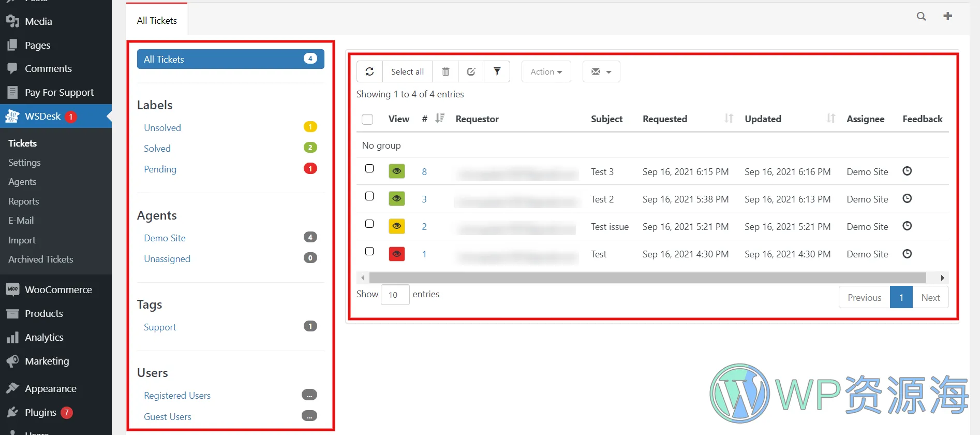Click the horizontal table scrollbar

point(647,278)
